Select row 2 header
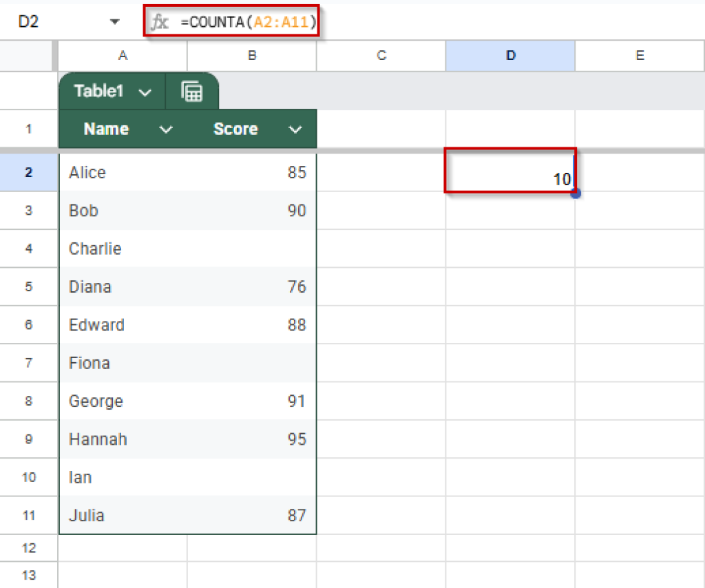Screen dimensions: 705x588 [x=28, y=172]
